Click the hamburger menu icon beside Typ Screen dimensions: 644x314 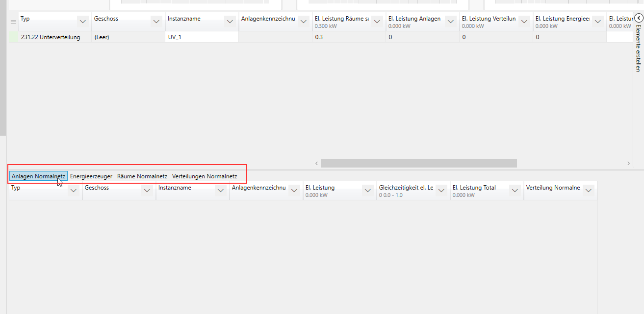point(13,22)
